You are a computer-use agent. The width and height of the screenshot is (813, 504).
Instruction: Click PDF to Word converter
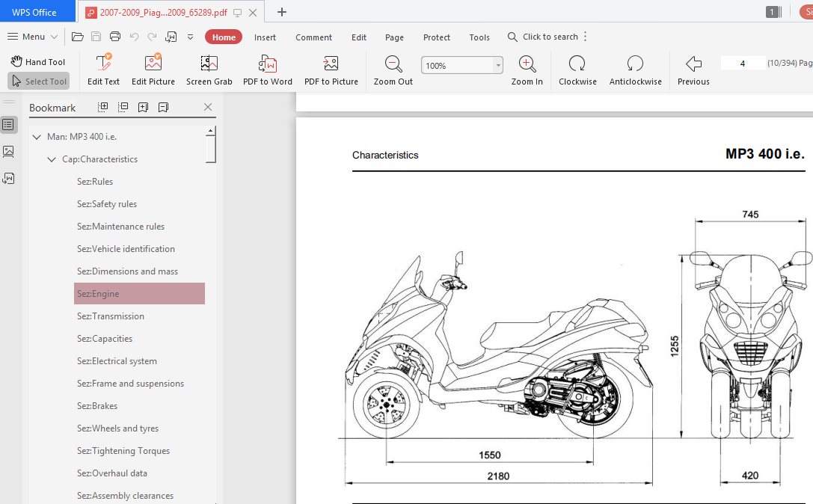tap(268, 70)
